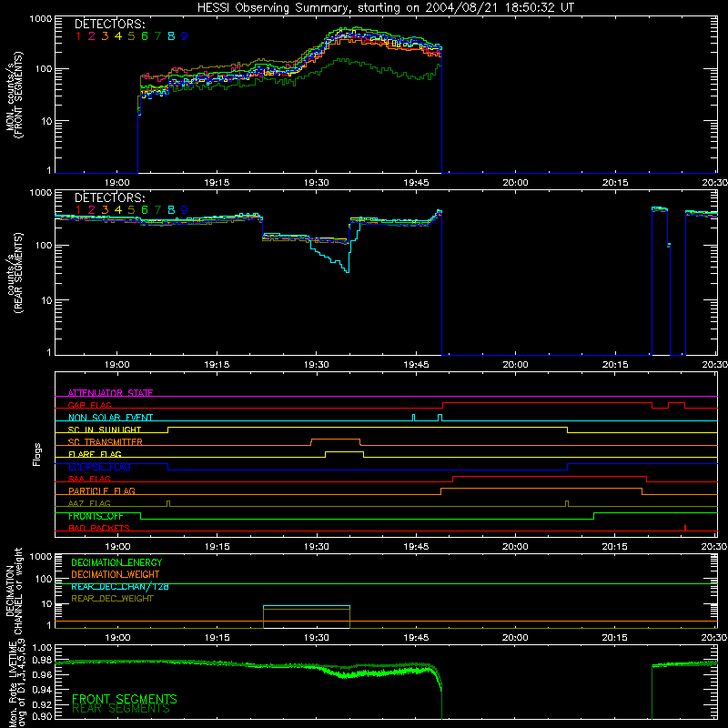Select yellow detector 4 in front segments legend

point(118,36)
